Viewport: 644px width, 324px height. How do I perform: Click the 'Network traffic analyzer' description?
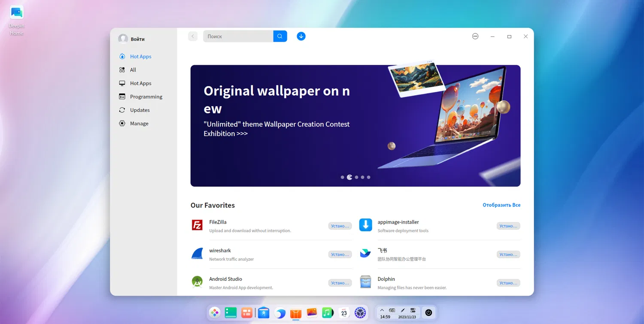click(x=231, y=259)
